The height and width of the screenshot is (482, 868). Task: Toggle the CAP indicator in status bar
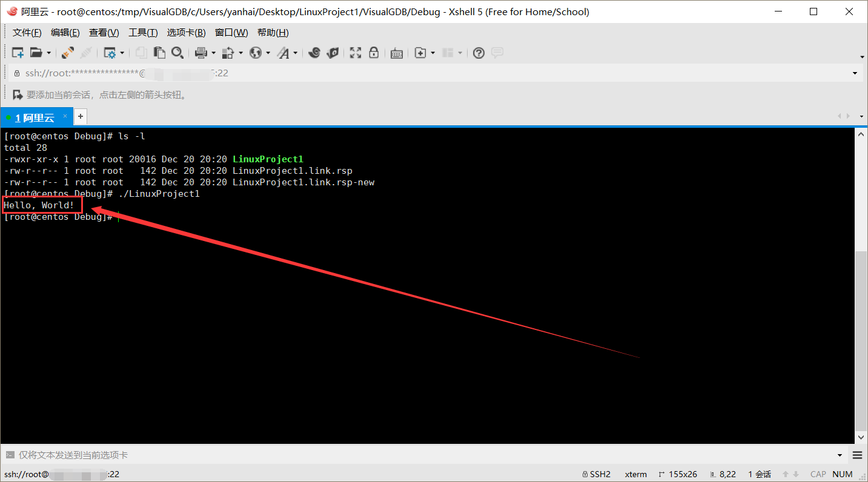click(x=818, y=474)
